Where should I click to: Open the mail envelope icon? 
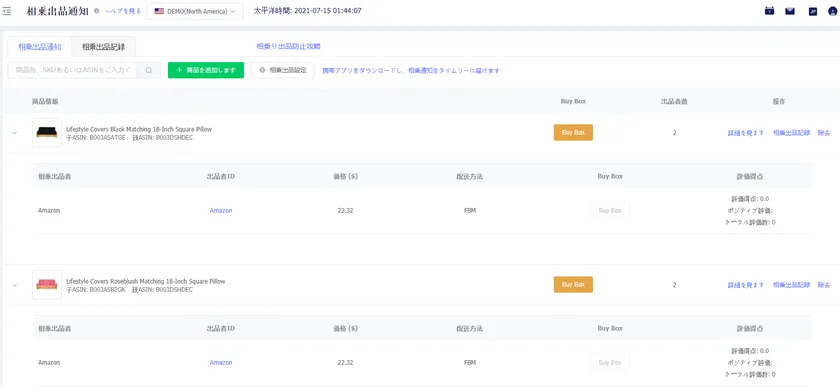[x=790, y=11]
